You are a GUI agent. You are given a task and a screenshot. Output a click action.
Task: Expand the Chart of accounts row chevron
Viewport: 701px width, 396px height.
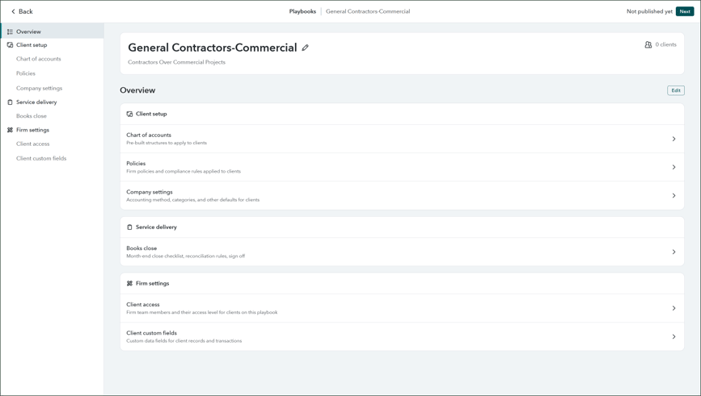tap(674, 139)
